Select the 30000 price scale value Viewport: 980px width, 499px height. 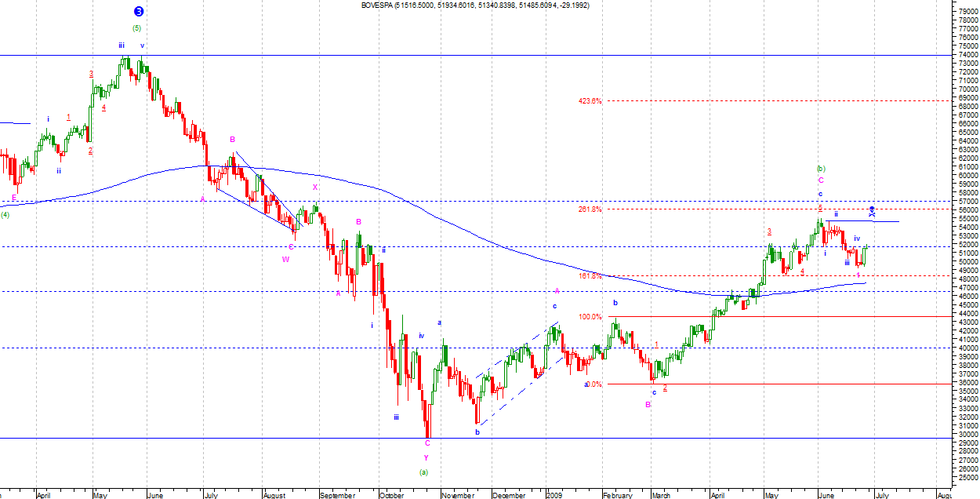tap(967, 434)
